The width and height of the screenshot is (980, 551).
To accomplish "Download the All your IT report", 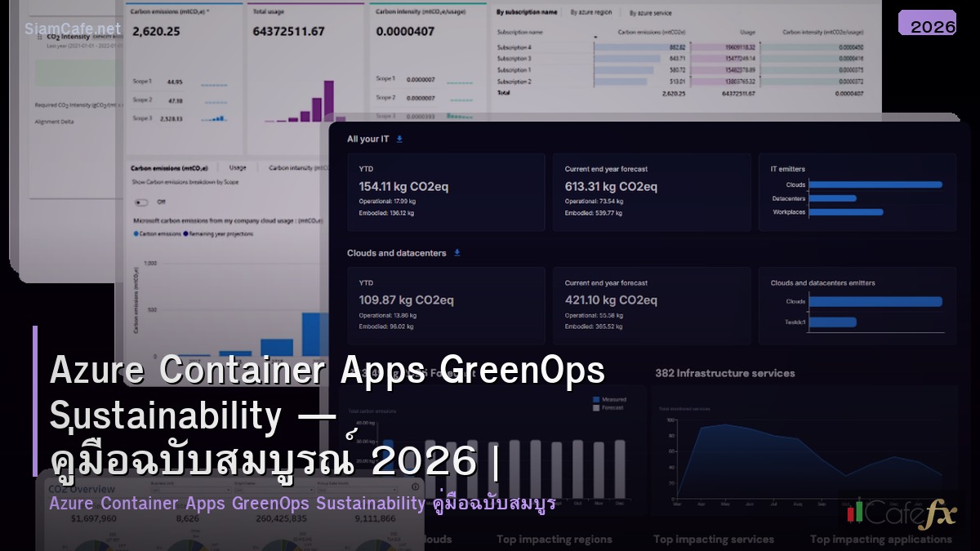I will pos(399,139).
